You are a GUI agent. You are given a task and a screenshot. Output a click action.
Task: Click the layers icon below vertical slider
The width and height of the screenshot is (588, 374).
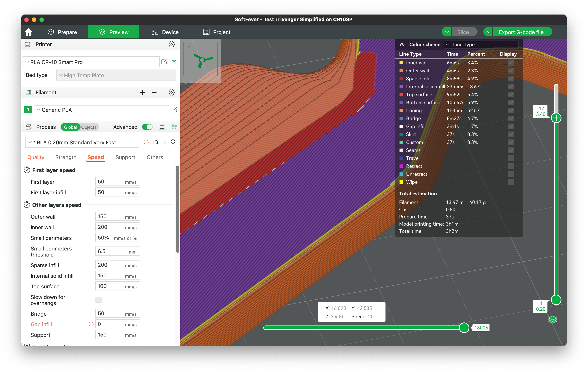pyautogui.click(x=552, y=319)
